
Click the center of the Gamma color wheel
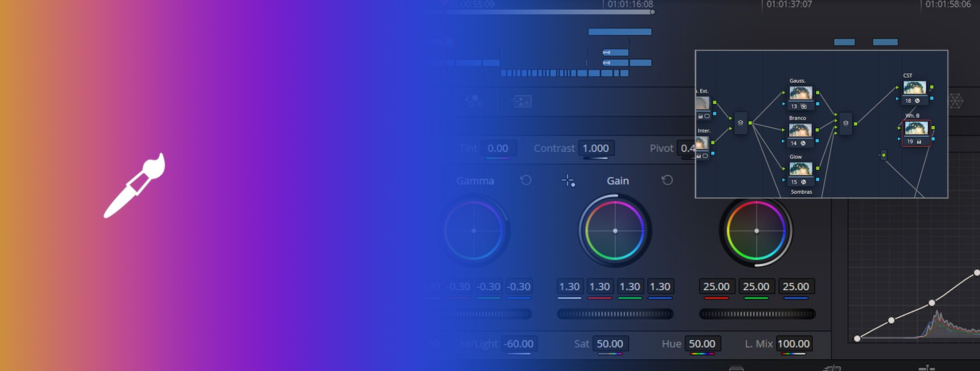pos(474,231)
